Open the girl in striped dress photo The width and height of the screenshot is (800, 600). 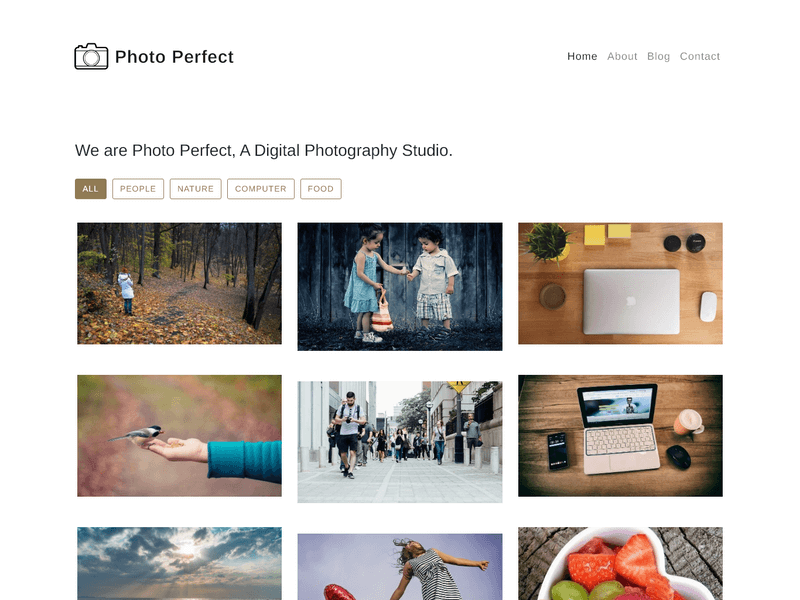point(399,567)
